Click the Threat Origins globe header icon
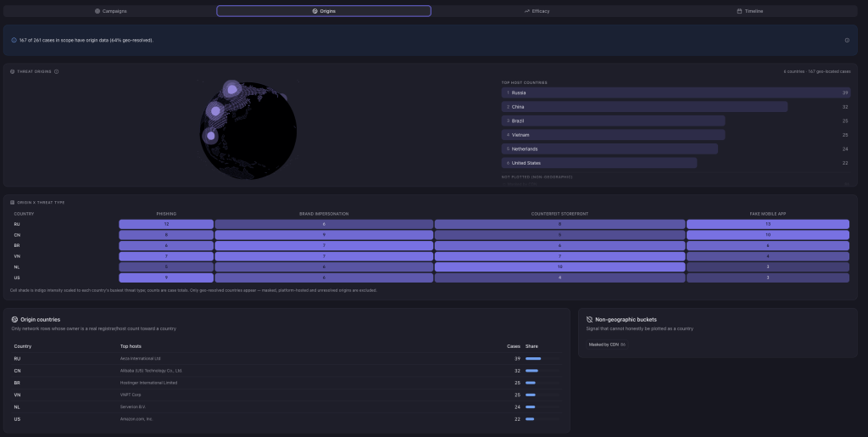 pos(13,71)
